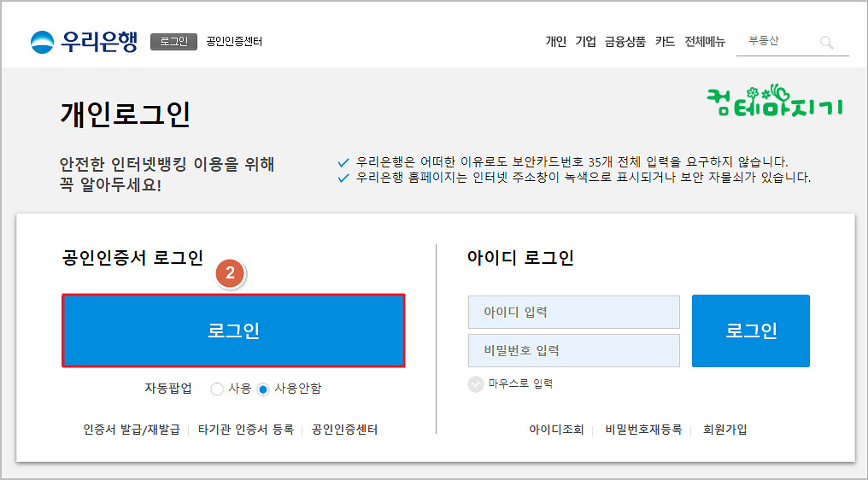Click the large 공인인증서 로그인 button

pos(233,331)
